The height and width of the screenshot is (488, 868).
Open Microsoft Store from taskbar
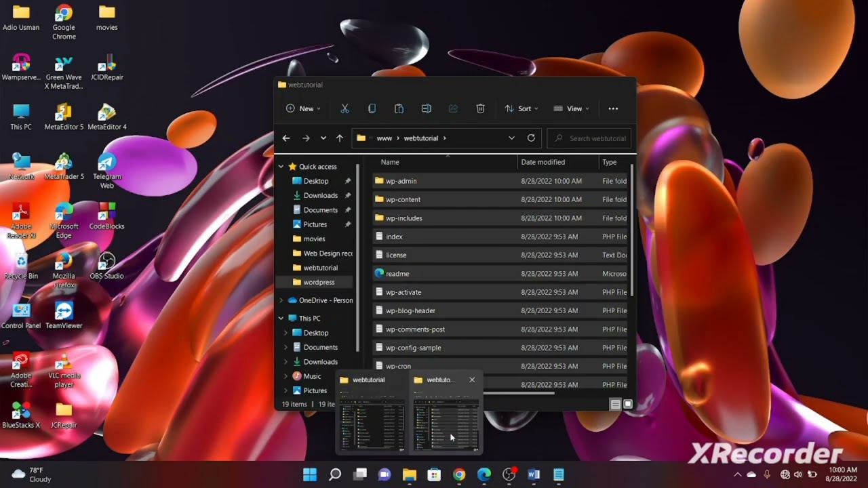[x=434, y=474]
